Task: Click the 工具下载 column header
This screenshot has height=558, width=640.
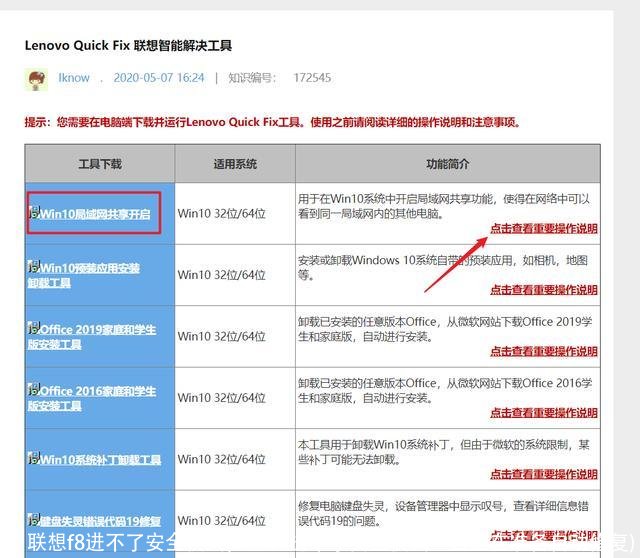Action: pyautogui.click(x=100, y=164)
